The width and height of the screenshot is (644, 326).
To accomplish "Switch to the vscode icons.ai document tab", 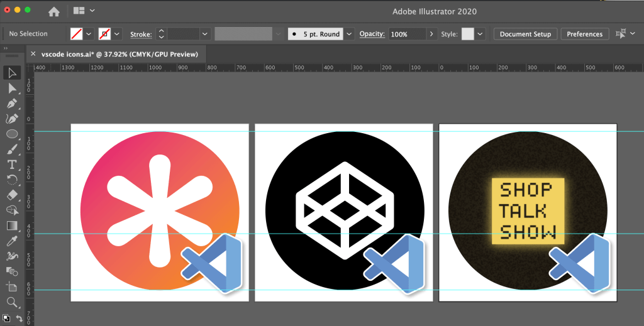I will point(119,54).
